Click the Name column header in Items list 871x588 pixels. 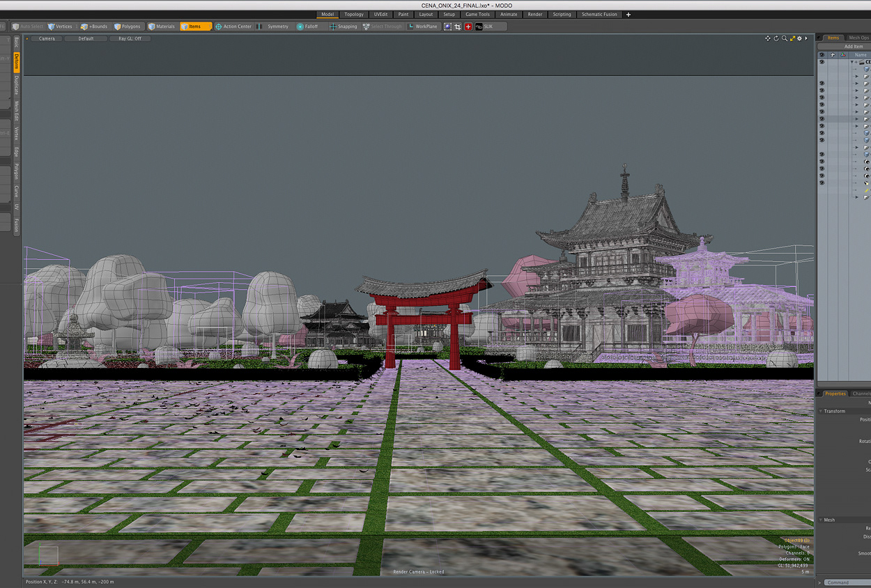[861, 54]
